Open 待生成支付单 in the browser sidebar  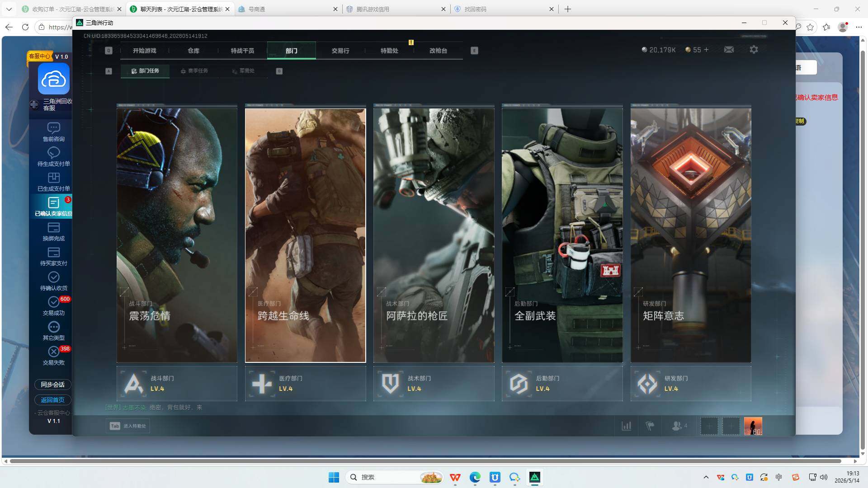click(53, 157)
